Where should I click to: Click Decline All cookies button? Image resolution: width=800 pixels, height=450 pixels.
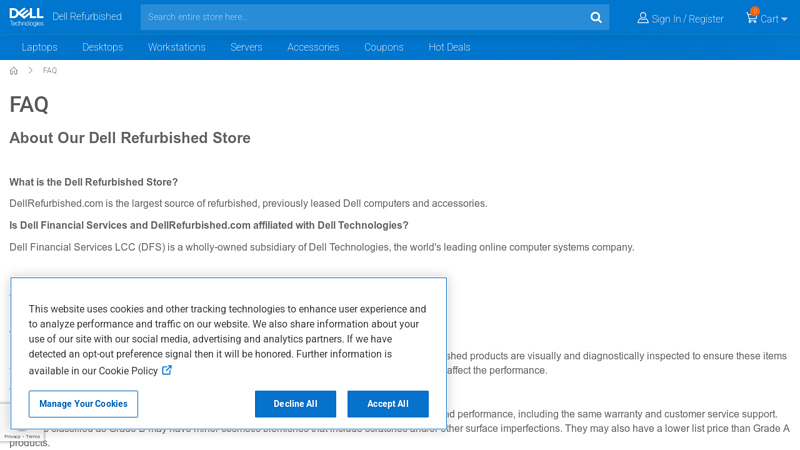coord(295,404)
